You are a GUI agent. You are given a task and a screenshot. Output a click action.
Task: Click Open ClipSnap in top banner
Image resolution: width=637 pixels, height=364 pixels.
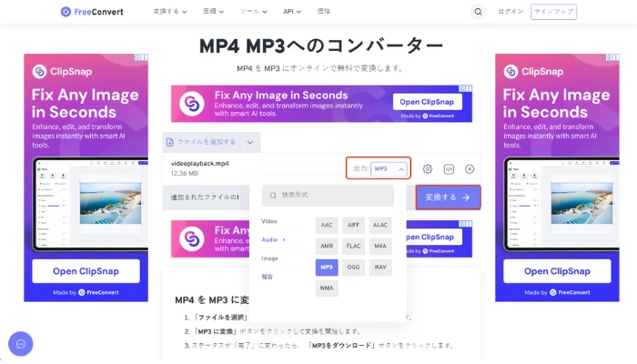tap(427, 102)
